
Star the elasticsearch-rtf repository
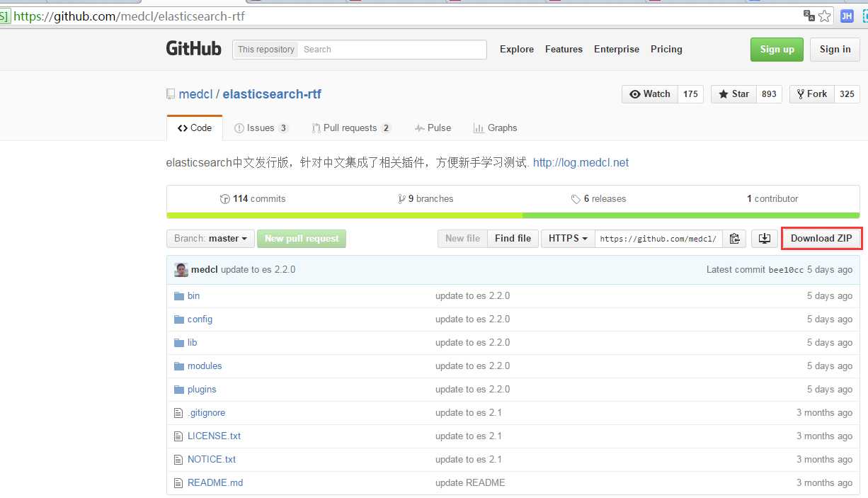coord(733,94)
